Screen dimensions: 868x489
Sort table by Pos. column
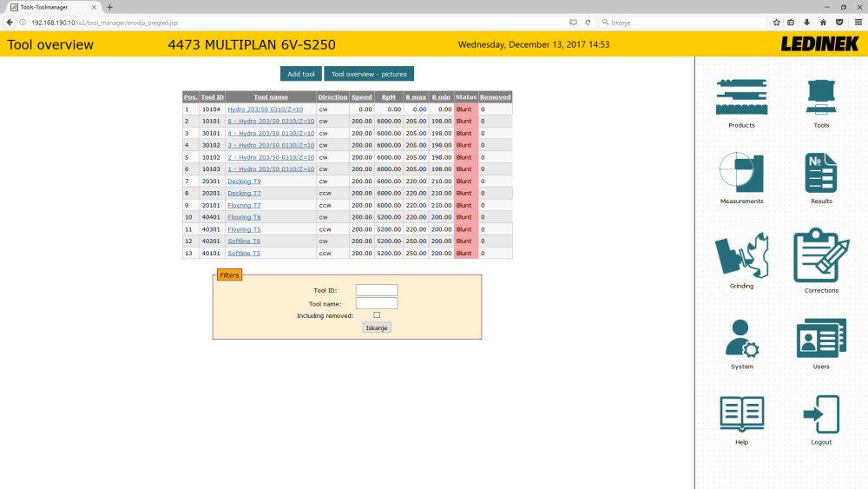point(190,97)
